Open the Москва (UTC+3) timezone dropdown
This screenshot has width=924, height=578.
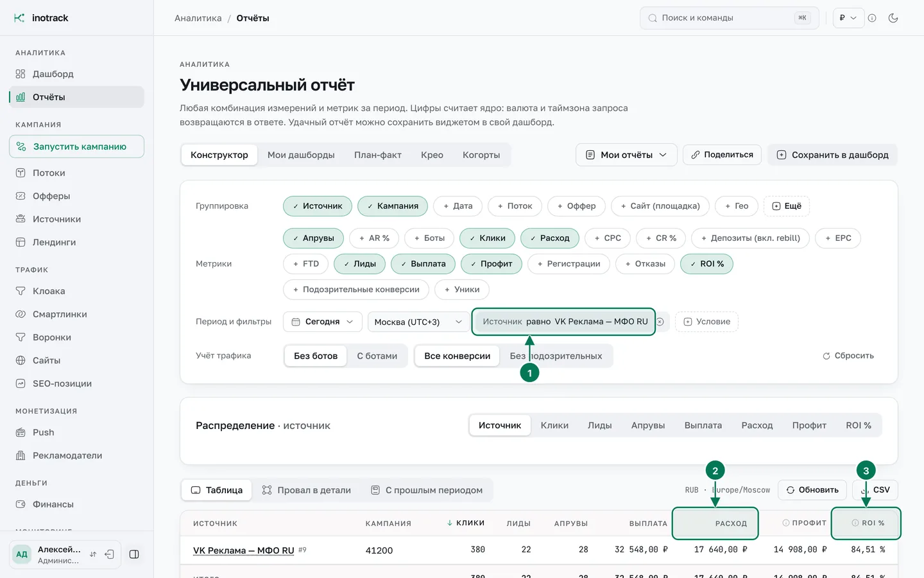418,322
